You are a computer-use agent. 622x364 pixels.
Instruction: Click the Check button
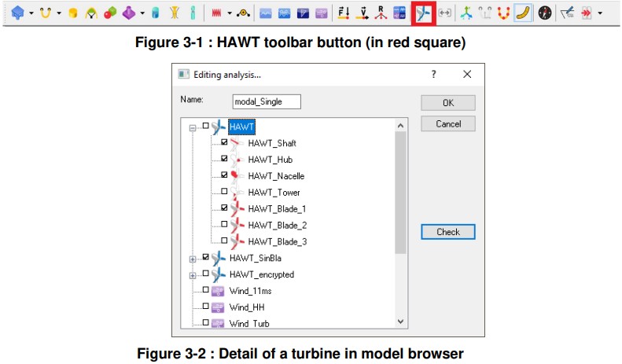[x=447, y=232]
